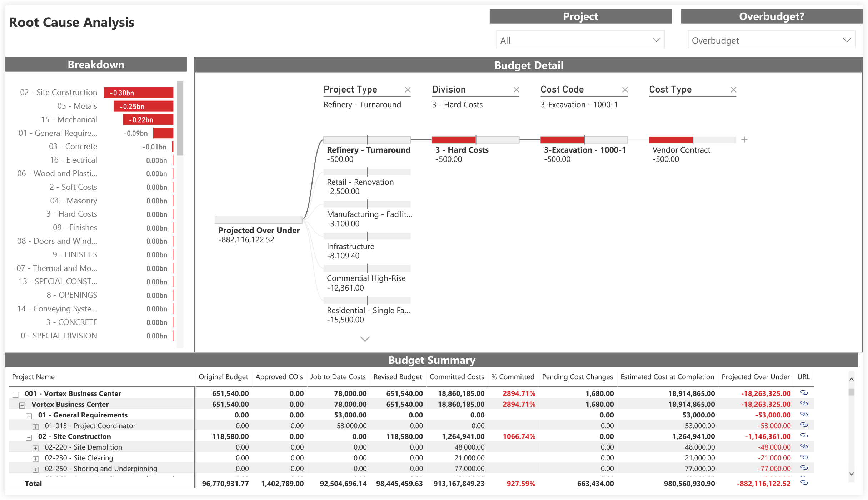This screenshot has width=868, height=500.
Task: Open the URL link icon for 01 - General Requirements row
Action: click(804, 414)
